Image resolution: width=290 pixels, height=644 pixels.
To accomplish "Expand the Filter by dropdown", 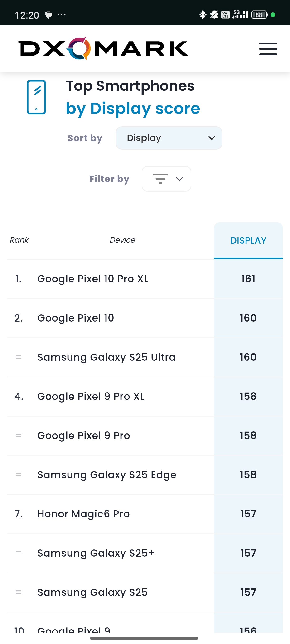I will pos(166,179).
